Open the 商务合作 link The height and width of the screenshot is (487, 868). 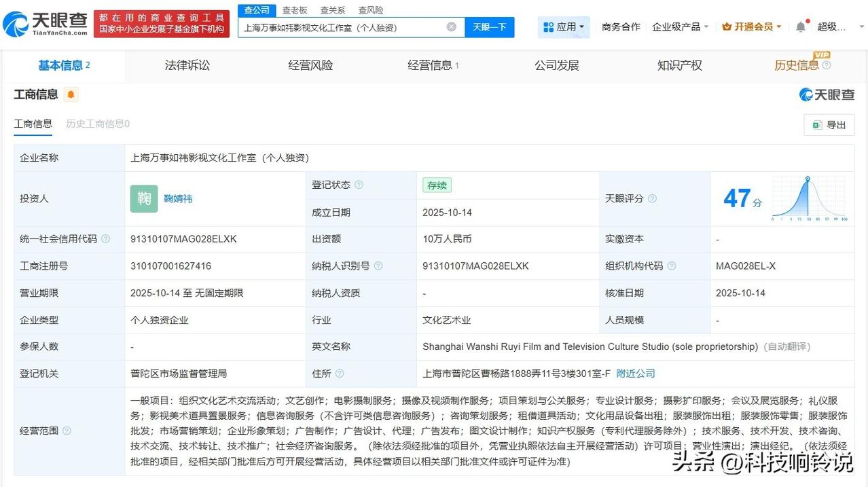[621, 26]
